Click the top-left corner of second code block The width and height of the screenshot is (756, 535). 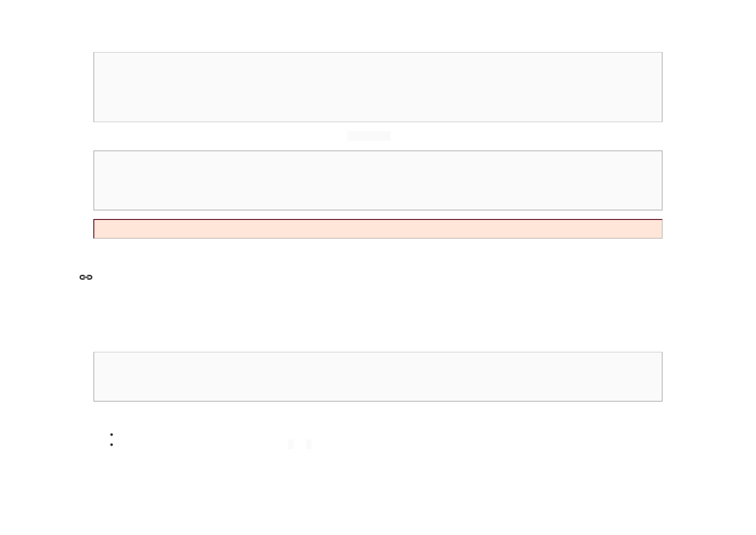(94, 151)
